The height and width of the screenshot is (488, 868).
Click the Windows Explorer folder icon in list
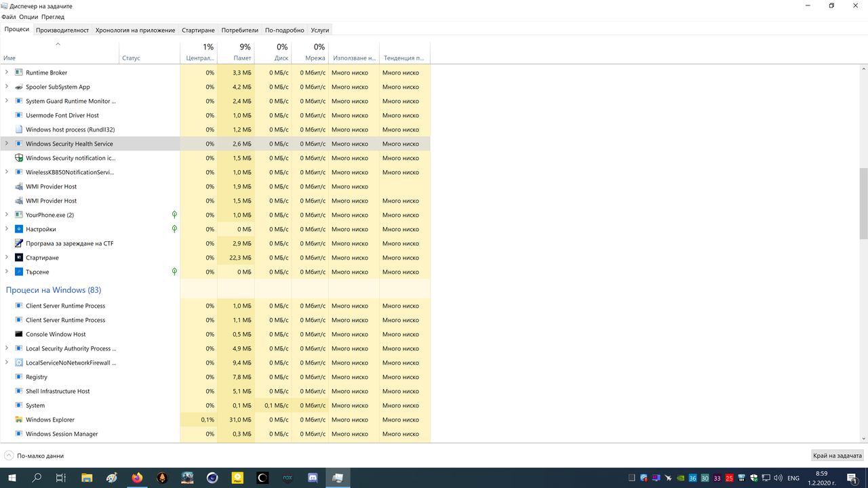tap(19, 420)
